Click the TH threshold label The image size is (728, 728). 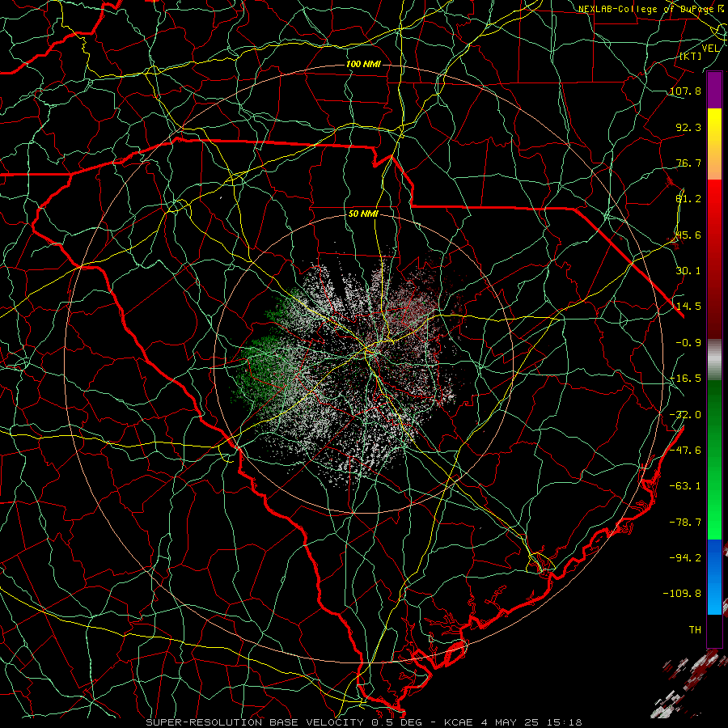(695, 630)
